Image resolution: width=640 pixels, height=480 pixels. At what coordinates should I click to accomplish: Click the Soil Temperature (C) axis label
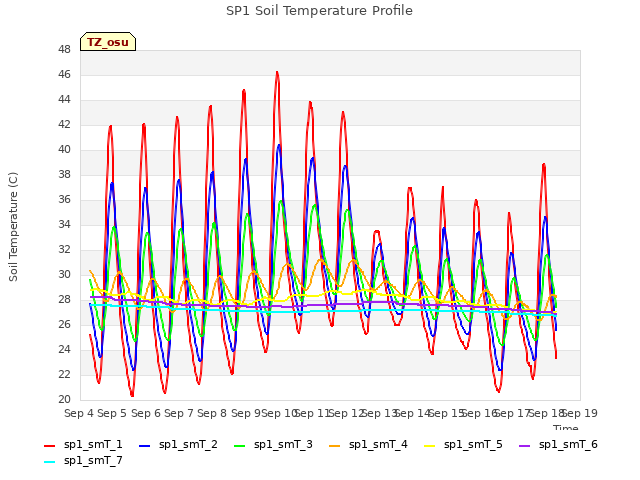[13, 227]
